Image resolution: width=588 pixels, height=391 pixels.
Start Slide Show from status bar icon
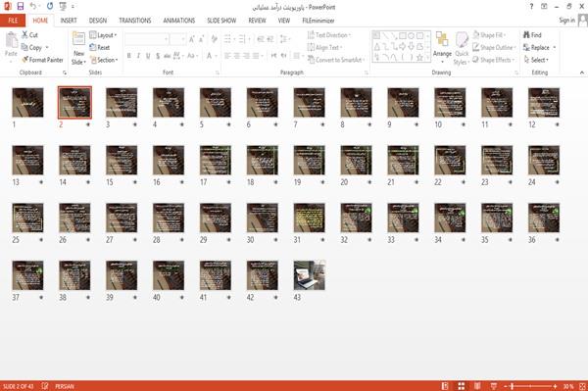[494, 386]
